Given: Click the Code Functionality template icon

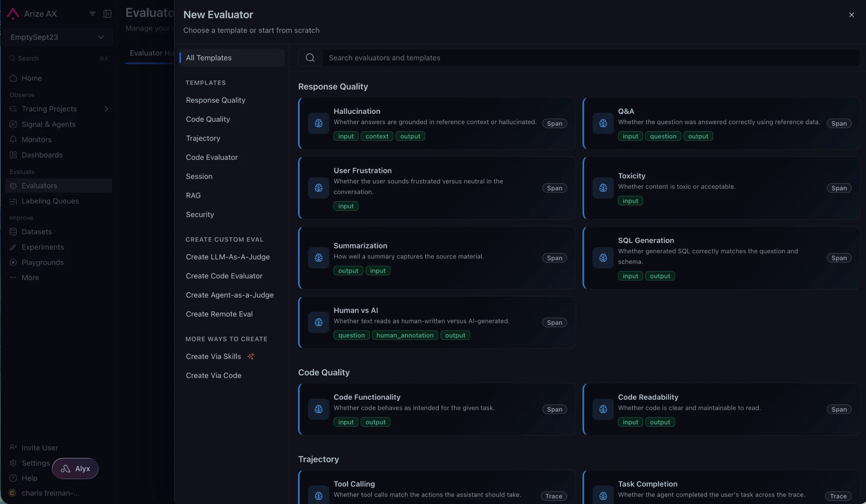Looking at the screenshot, I should pyautogui.click(x=319, y=409).
